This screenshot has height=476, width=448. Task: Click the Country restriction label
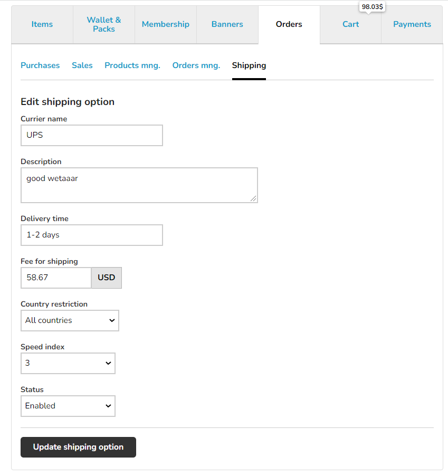(54, 304)
